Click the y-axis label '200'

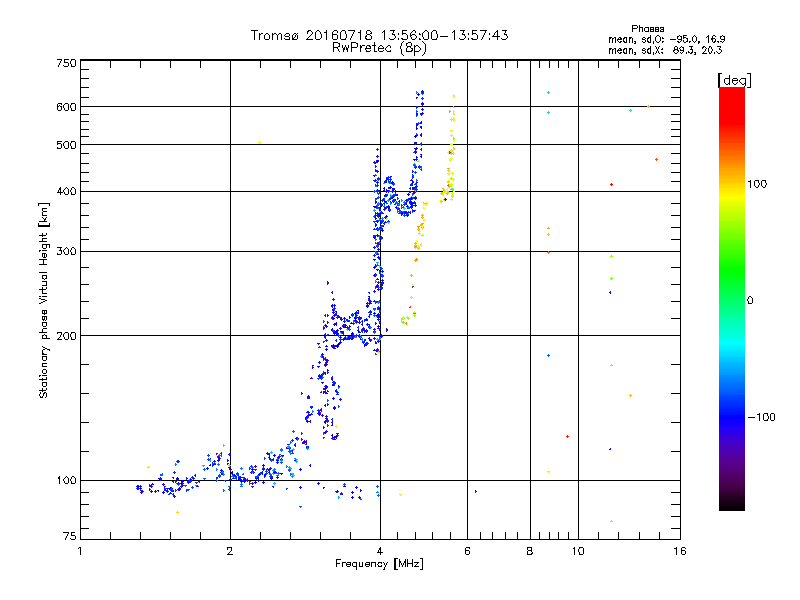(66, 336)
